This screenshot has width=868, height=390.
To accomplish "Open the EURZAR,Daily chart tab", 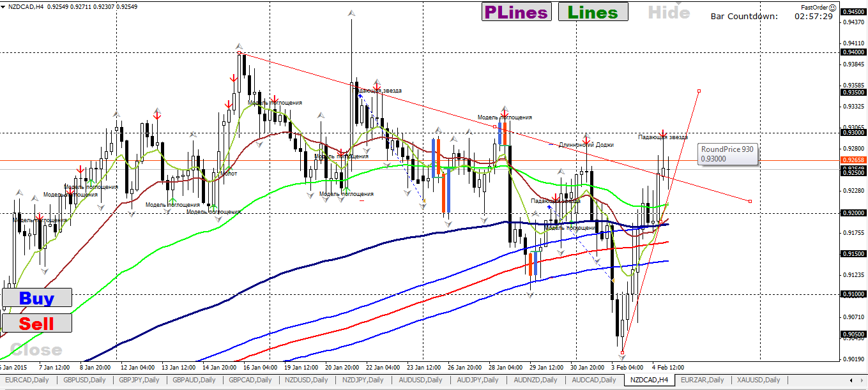I will (702, 380).
